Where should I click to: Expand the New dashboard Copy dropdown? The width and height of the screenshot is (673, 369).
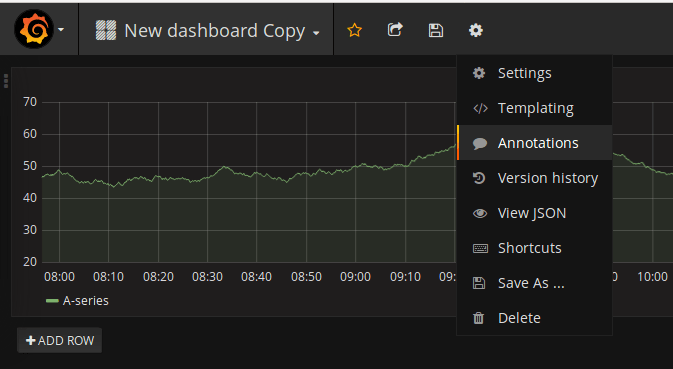click(x=316, y=33)
